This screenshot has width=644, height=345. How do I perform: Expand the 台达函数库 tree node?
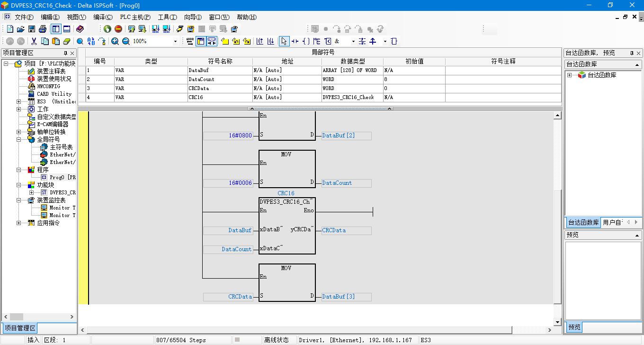point(569,75)
